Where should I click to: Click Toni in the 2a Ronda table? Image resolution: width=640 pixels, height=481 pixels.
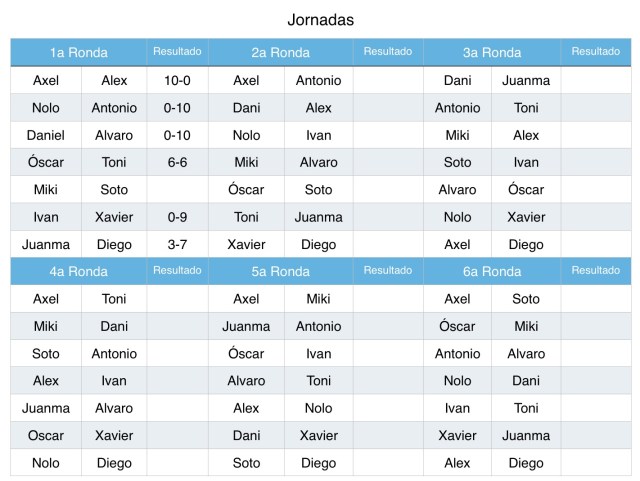tap(246, 217)
